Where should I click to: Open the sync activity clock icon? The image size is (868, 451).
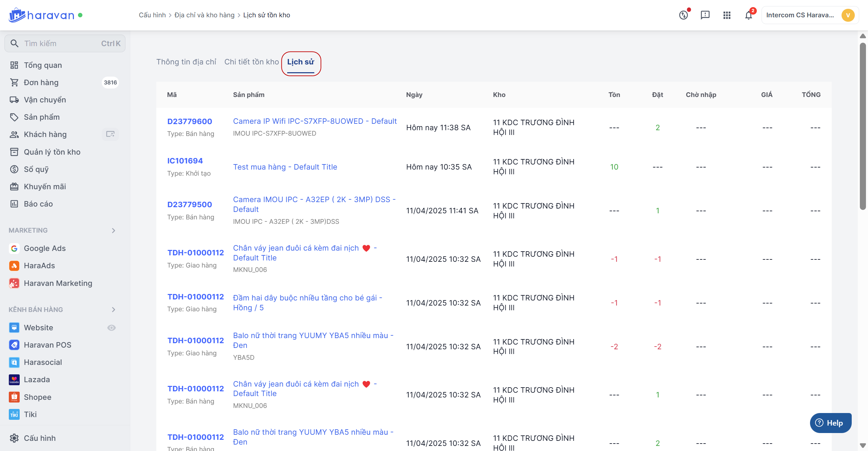click(684, 15)
